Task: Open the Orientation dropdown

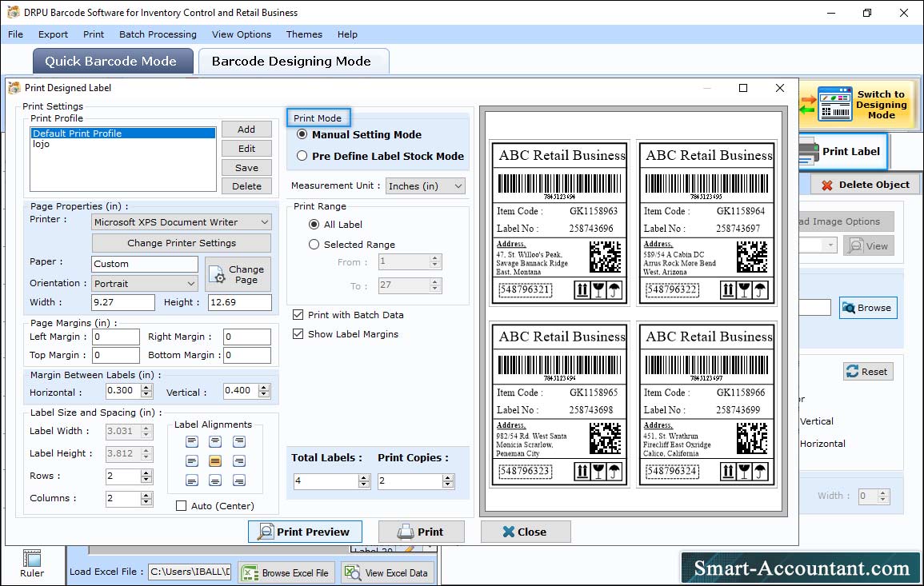Action: (145, 283)
